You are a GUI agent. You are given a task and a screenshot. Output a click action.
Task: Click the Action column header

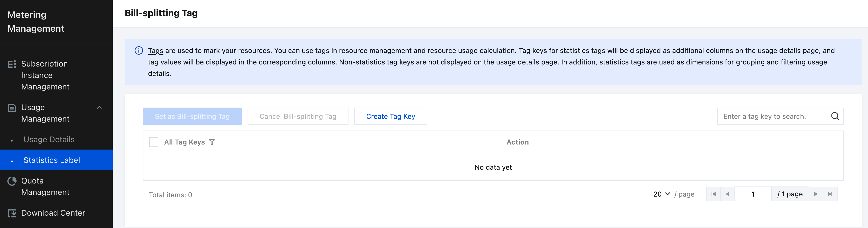click(518, 142)
